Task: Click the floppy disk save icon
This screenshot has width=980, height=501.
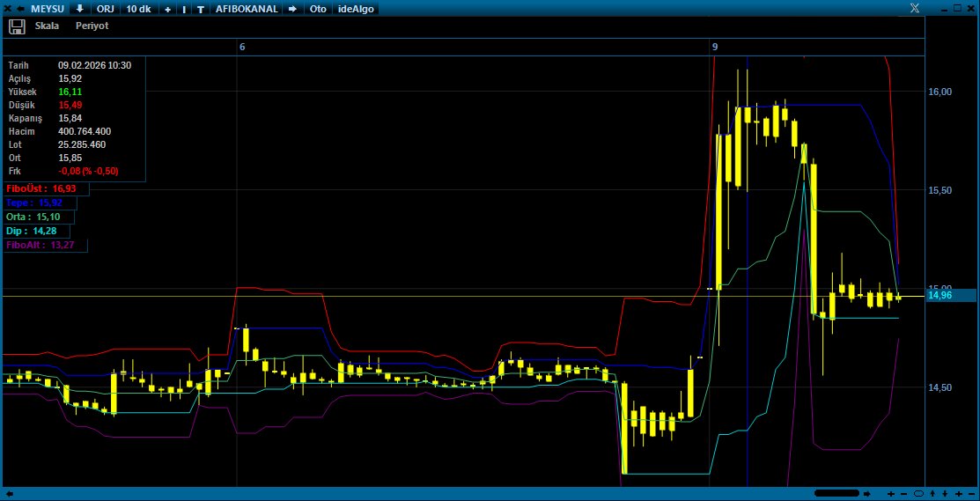Action: click(17, 26)
